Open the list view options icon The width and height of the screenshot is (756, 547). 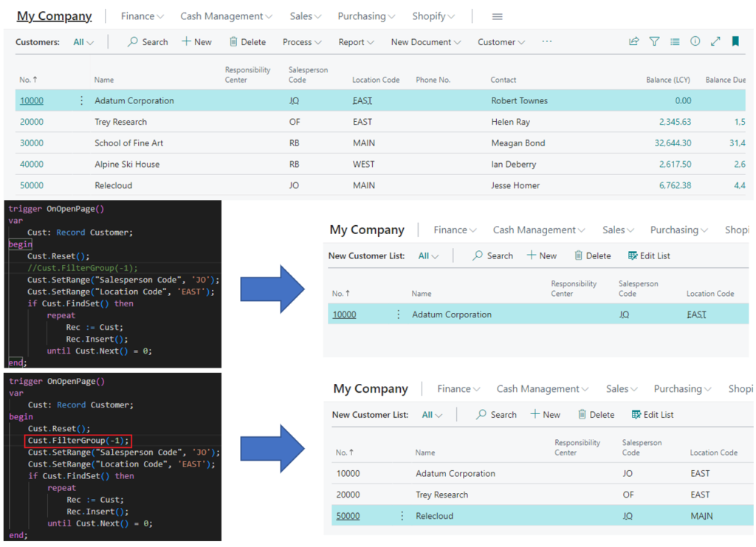click(674, 42)
